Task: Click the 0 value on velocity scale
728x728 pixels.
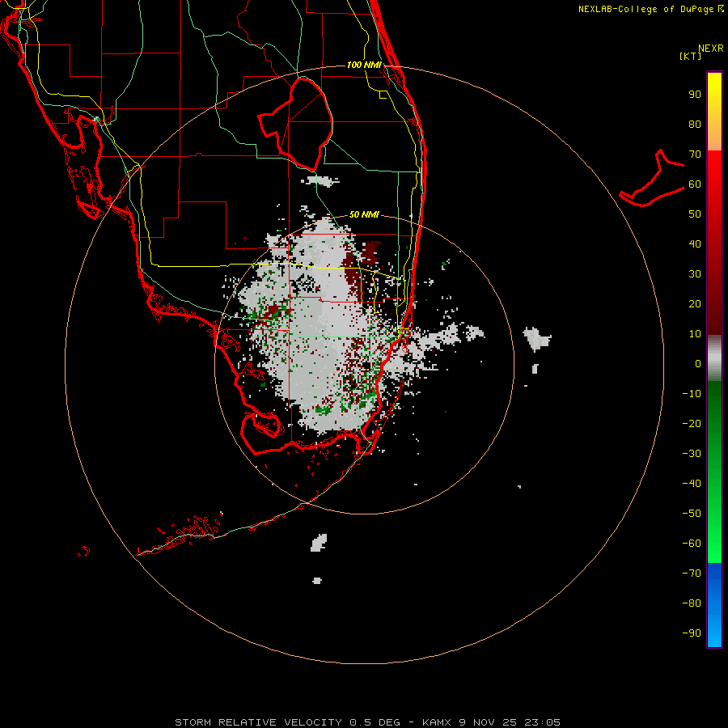Action: click(698, 364)
